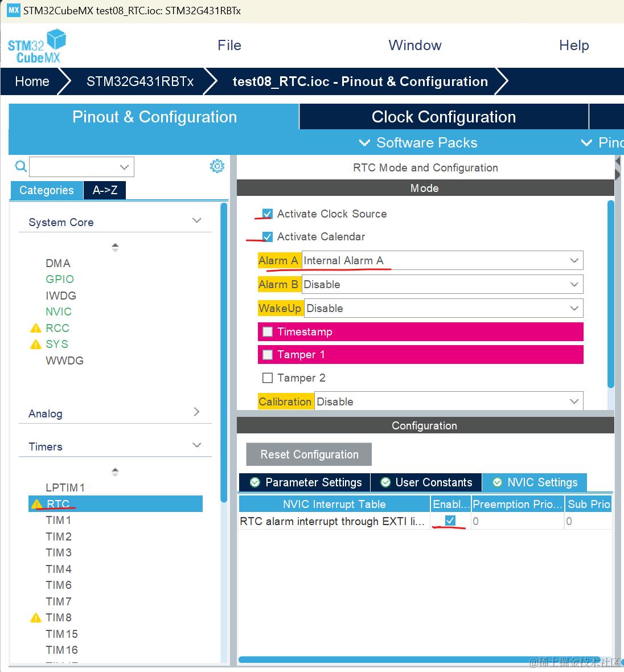
Task: Enable the Tamper 1 checkbox
Action: pyautogui.click(x=268, y=354)
